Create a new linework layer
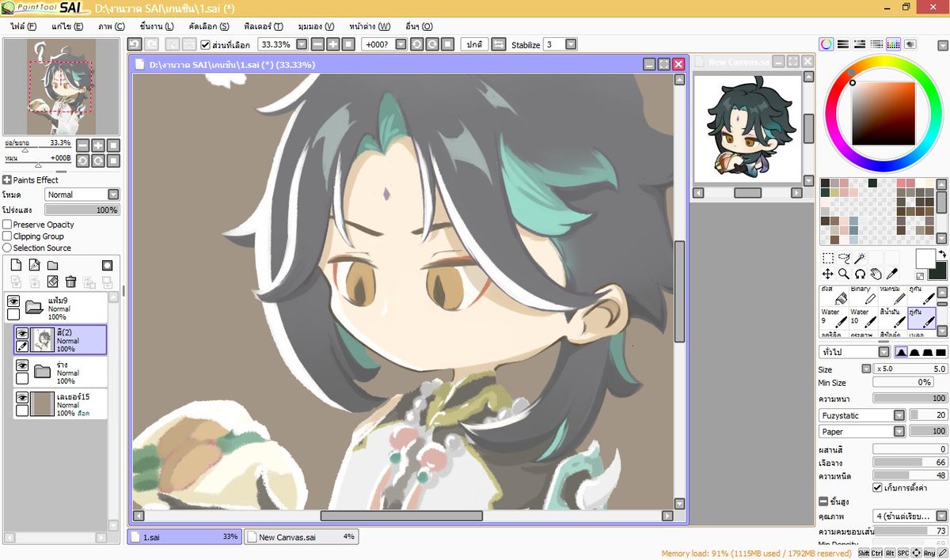 tap(34, 266)
